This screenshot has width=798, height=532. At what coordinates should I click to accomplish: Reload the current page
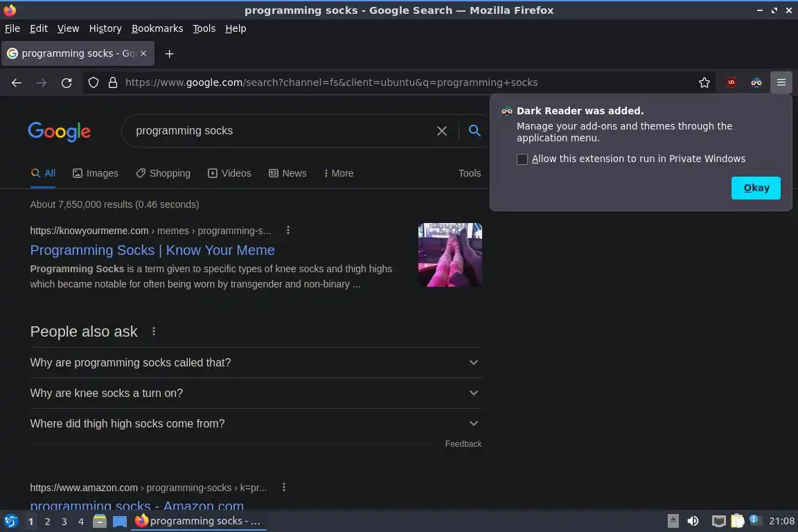[x=66, y=82]
